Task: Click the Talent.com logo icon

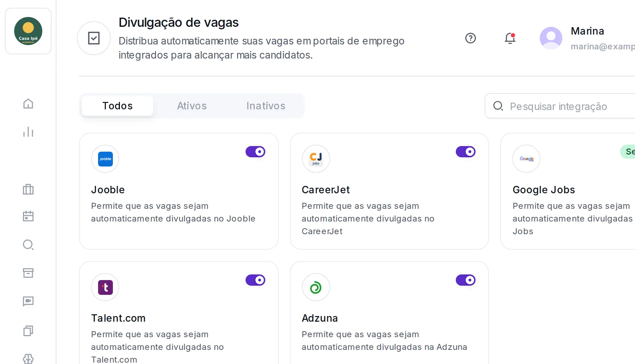Action: tap(105, 287)
